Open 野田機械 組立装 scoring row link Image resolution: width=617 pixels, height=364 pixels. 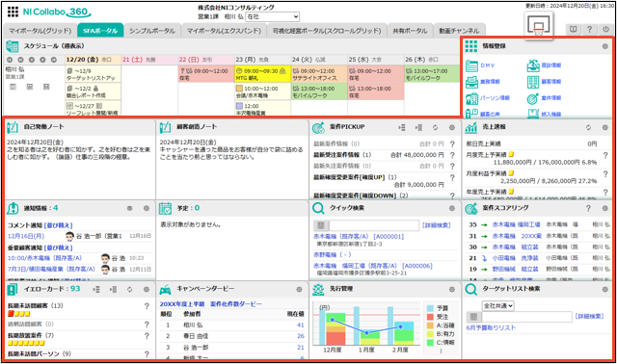click(x=515, y=269)
